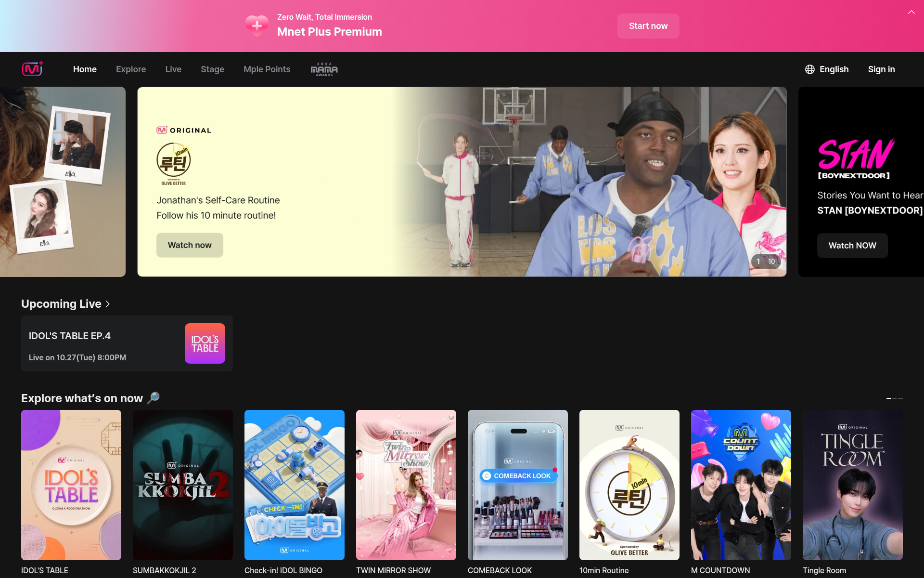Open the Check-in! IDOL BINGO poster

(x=295, y=485)
